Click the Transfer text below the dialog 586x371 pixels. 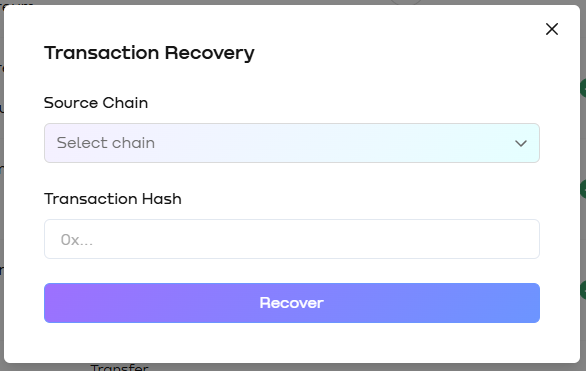click(120, 367)
